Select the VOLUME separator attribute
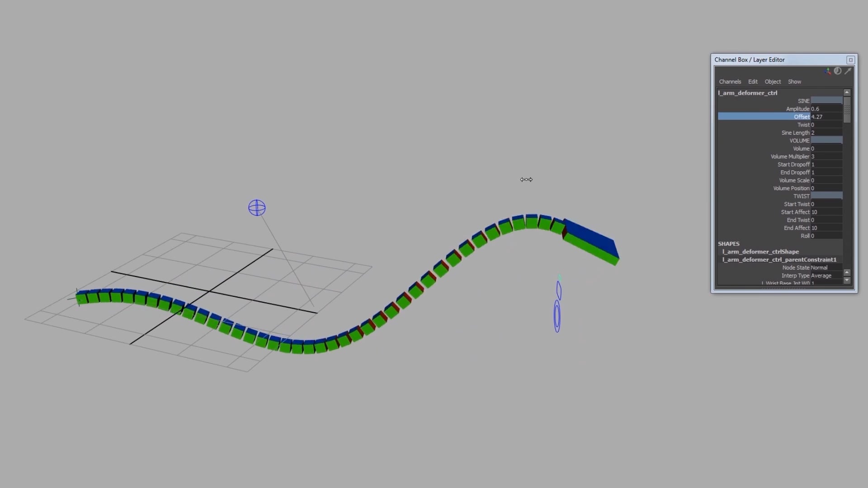The image size is (868, 488). (799, 141)
